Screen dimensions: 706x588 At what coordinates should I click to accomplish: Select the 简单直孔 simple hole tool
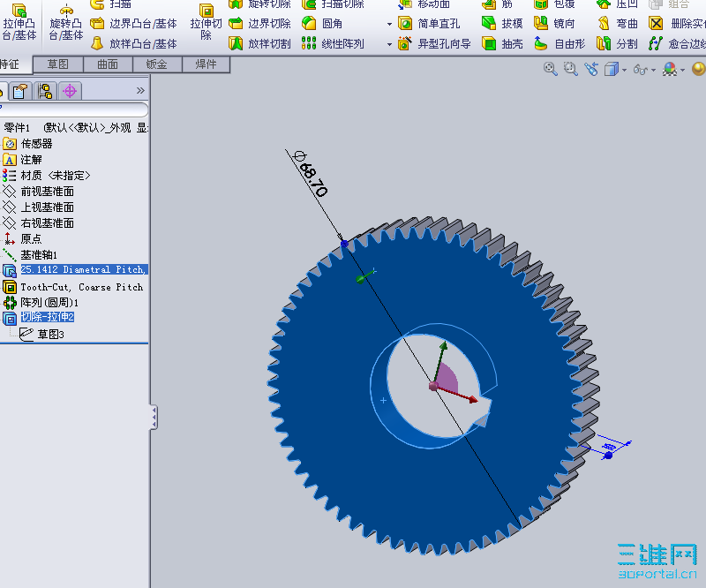pyautogui.click(x=429, y=24)
